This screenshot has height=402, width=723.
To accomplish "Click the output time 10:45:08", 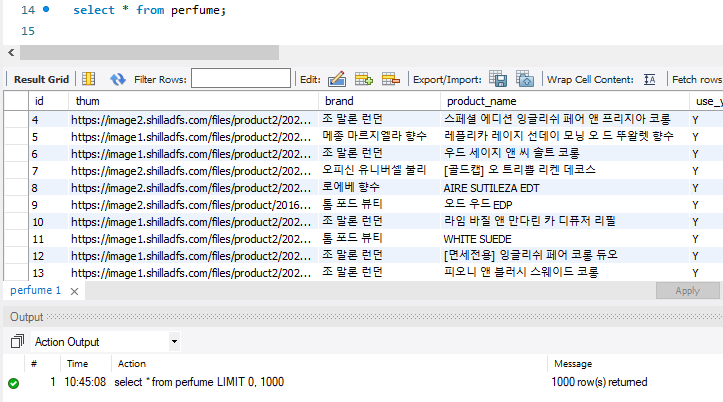I will (x=85, y=382).
